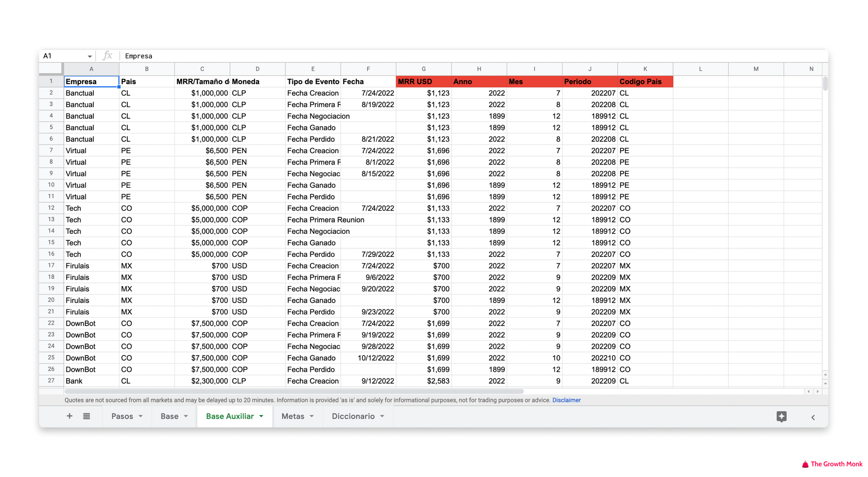
Task: Click the select-all corner box
Action: 51,69
